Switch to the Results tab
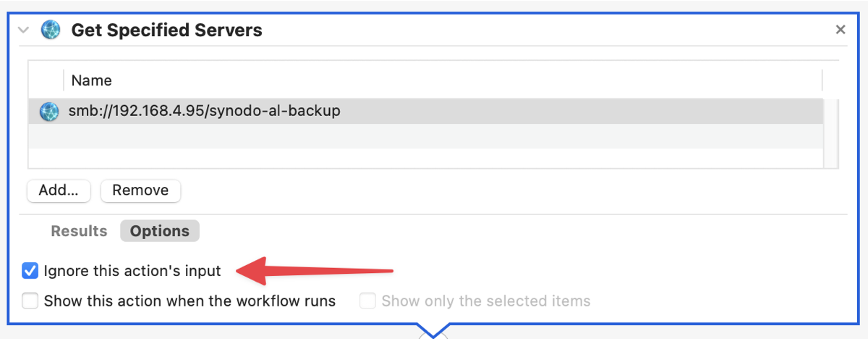 coord(79,231)
